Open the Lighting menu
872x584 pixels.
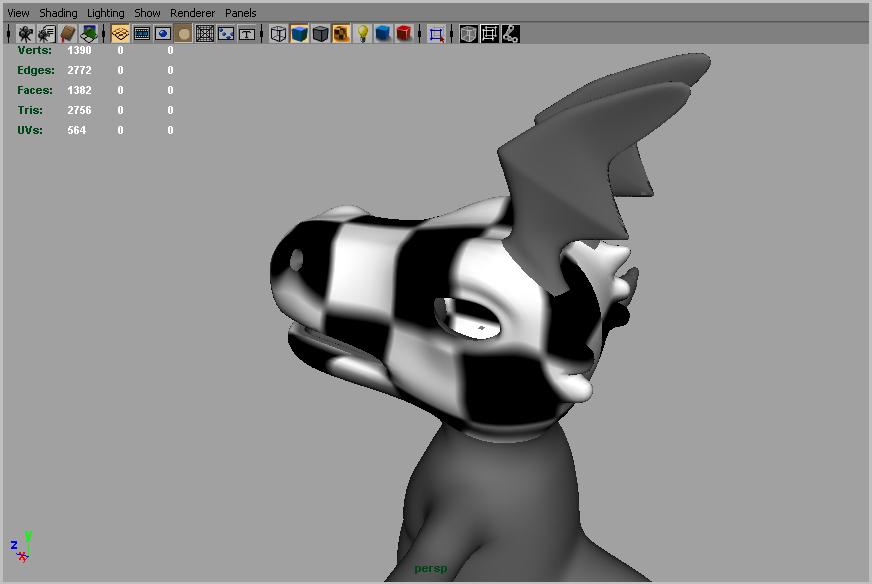point(106,13)
